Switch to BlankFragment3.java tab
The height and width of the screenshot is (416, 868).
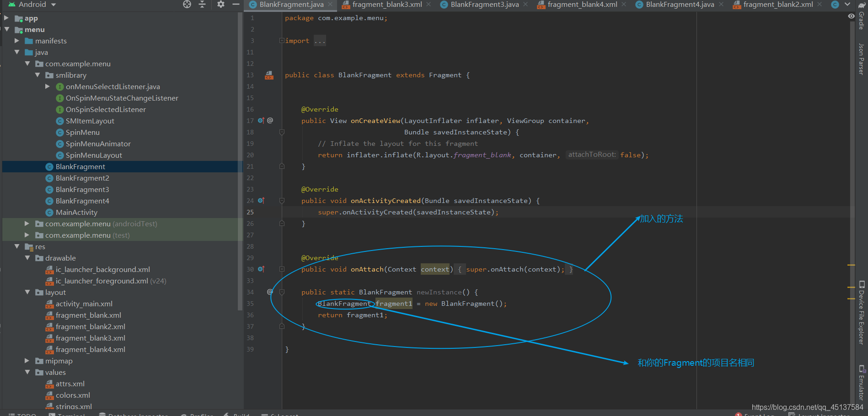(485, 5)
